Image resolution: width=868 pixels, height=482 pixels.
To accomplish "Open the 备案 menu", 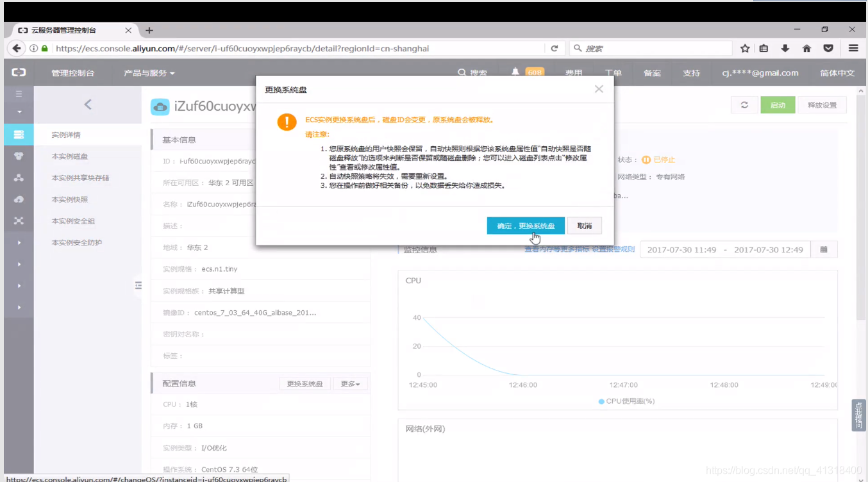I will [652, 73].
